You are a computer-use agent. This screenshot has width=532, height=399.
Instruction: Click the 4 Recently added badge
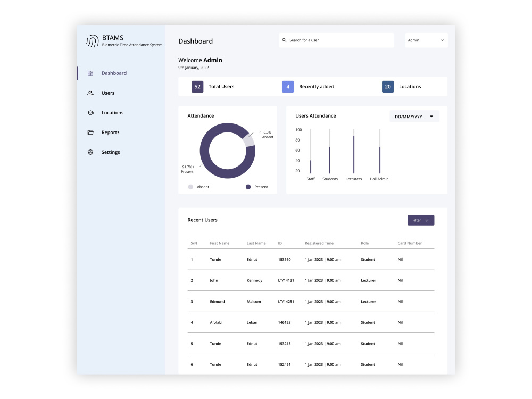click(288, 87)
